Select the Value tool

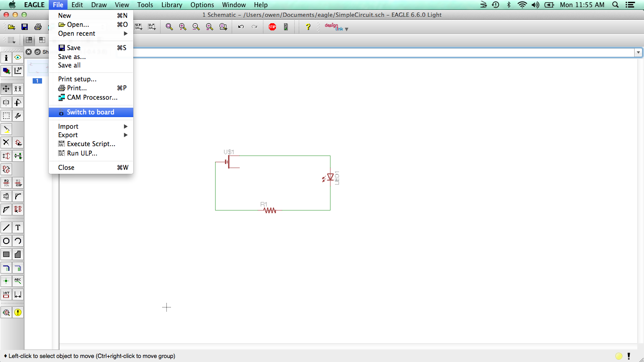click(18, 183)
